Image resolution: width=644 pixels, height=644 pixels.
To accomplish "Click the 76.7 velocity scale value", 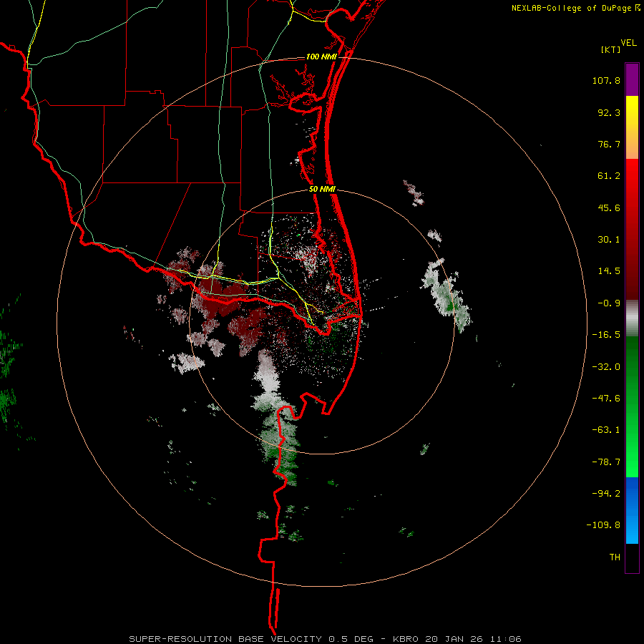I will [x=609, y=144].
